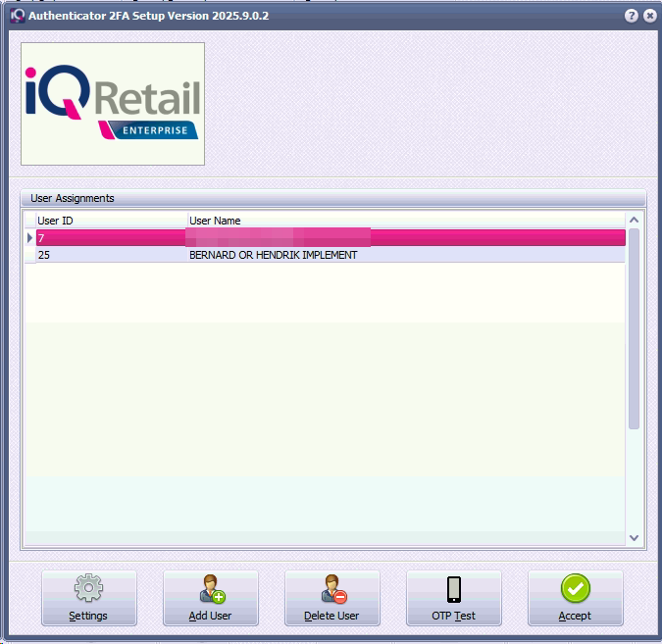Click the user name cell in row 7
This screenshot has height=644, width=662.
(x=404, y=238)
